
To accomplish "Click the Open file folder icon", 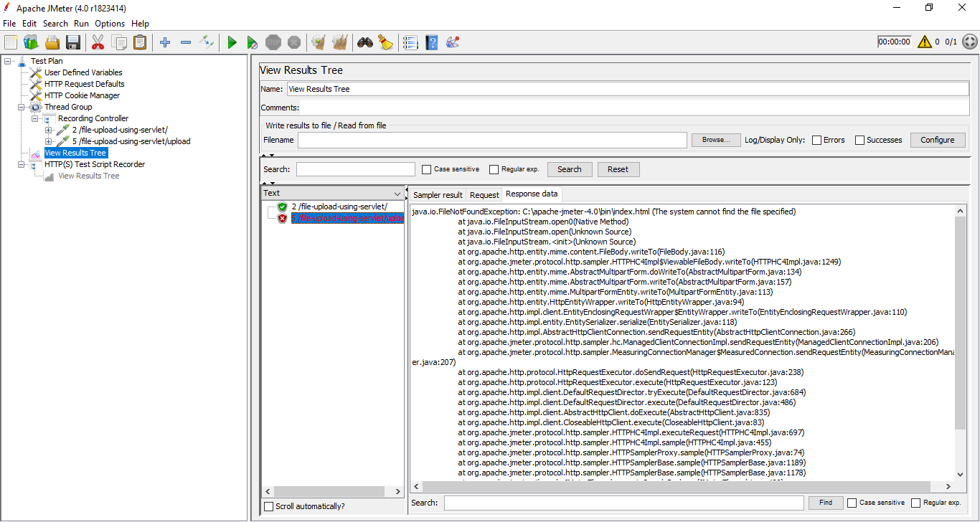I will [x=52, y=42].
